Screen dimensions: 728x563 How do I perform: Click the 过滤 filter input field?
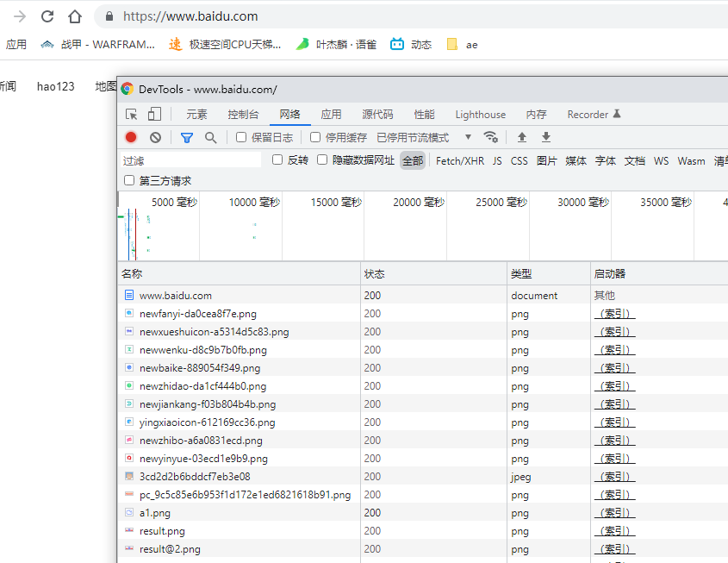click(x=190, y=160)
